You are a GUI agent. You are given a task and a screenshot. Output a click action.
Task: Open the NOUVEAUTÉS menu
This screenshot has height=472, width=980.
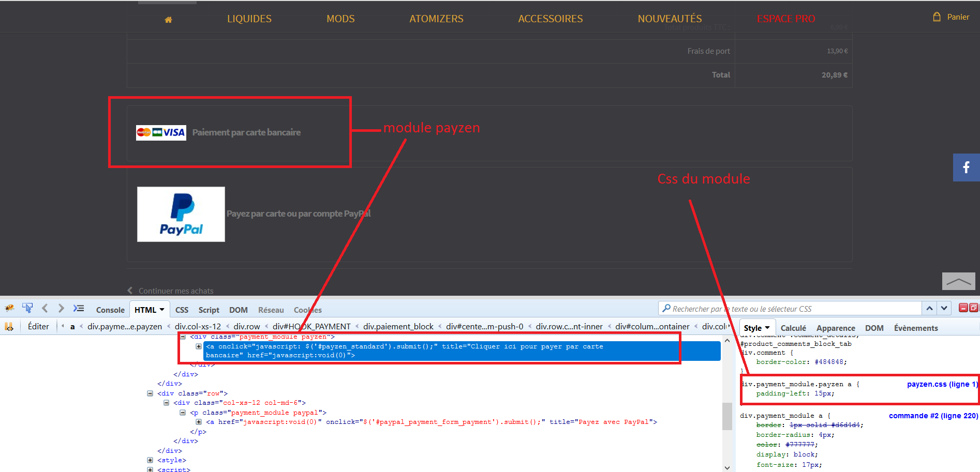[670, 19]
